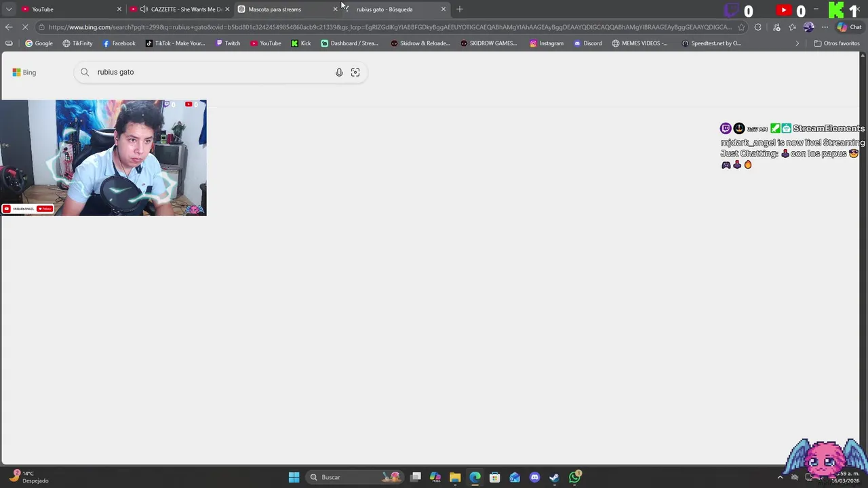The image size is (868, 488).
Task: Add this page to favorites with star
Action: point(741,27)
